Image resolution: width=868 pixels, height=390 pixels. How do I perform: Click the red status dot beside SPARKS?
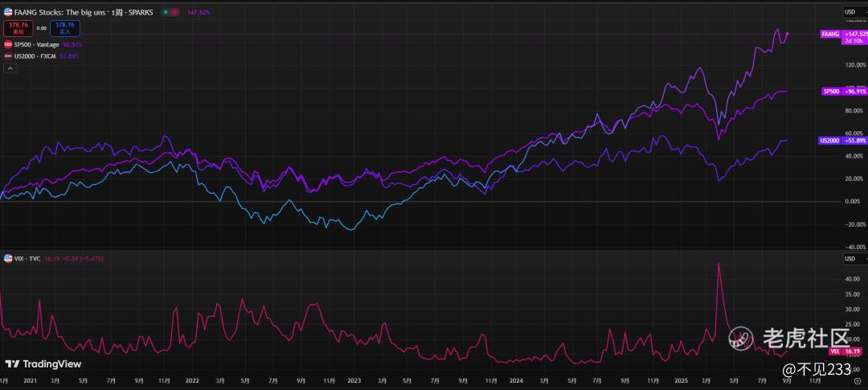pyautogui.click(x=175, y=11)
